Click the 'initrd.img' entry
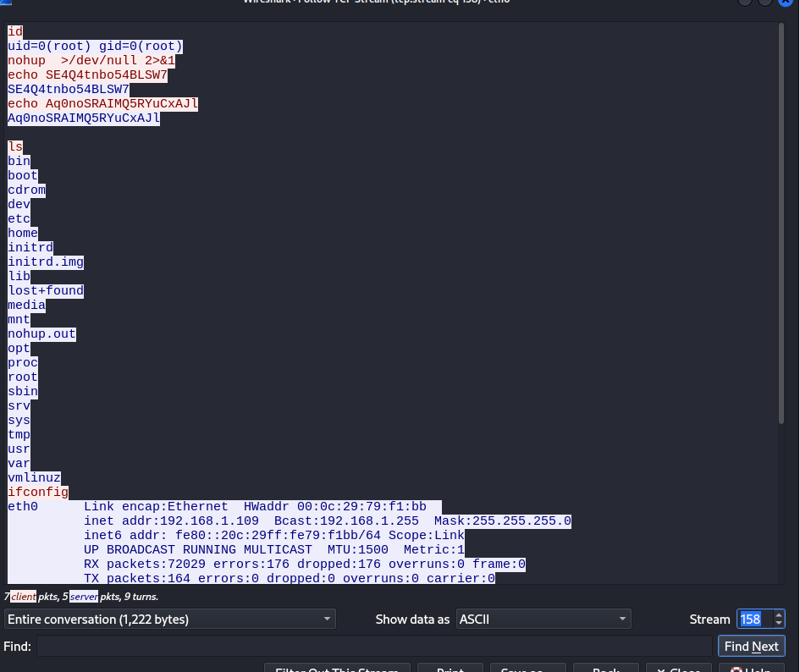 click(46, 262)
